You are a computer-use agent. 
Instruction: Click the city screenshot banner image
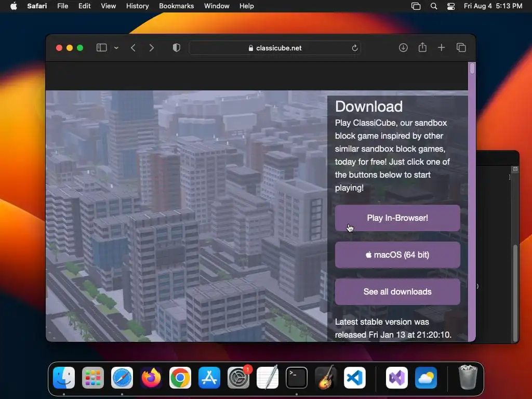click(187, 216)
